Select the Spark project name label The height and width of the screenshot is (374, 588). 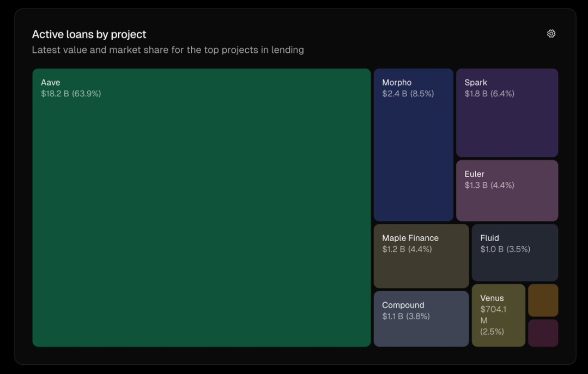pyautogui.click(x=476, y=83)
